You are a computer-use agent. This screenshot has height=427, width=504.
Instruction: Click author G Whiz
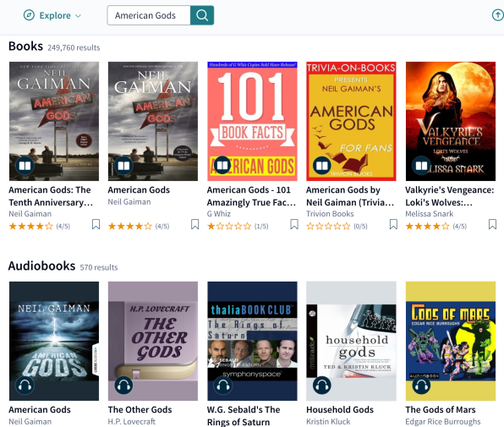pyautogui.click(x=219, y=214)
